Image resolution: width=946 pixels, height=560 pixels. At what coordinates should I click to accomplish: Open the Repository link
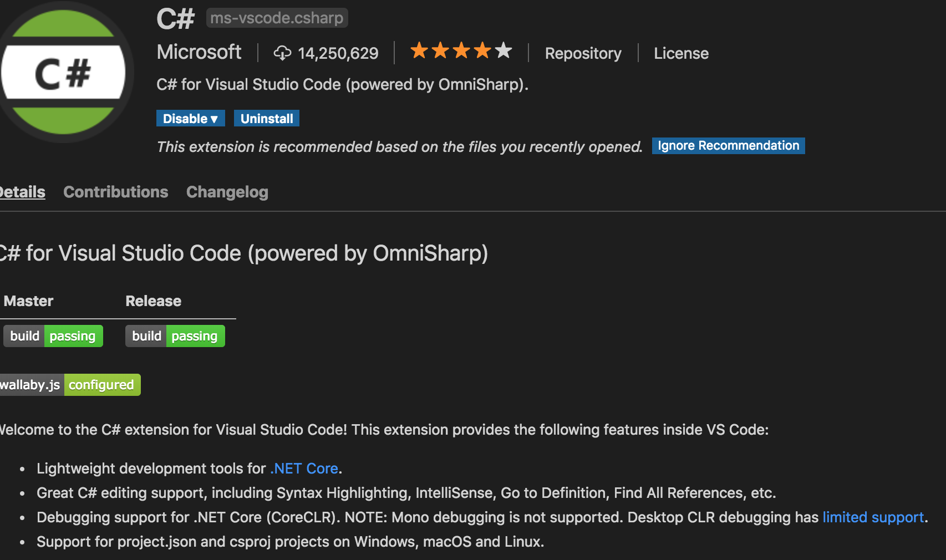tap(583, 53)
